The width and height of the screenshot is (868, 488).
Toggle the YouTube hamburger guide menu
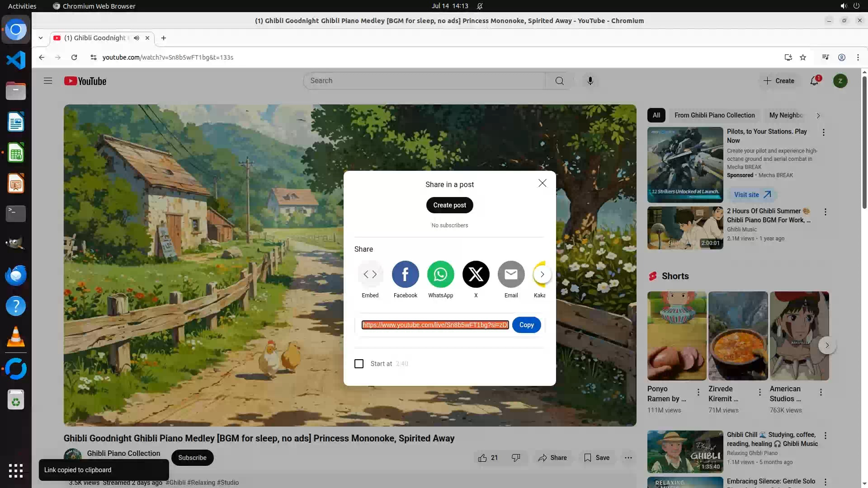coord(48,81)
